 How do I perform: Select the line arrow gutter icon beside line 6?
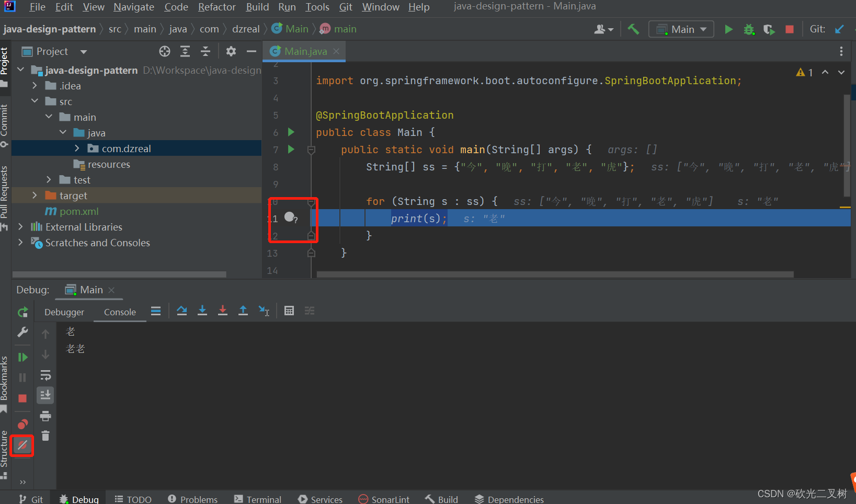(x=291, y=132)
